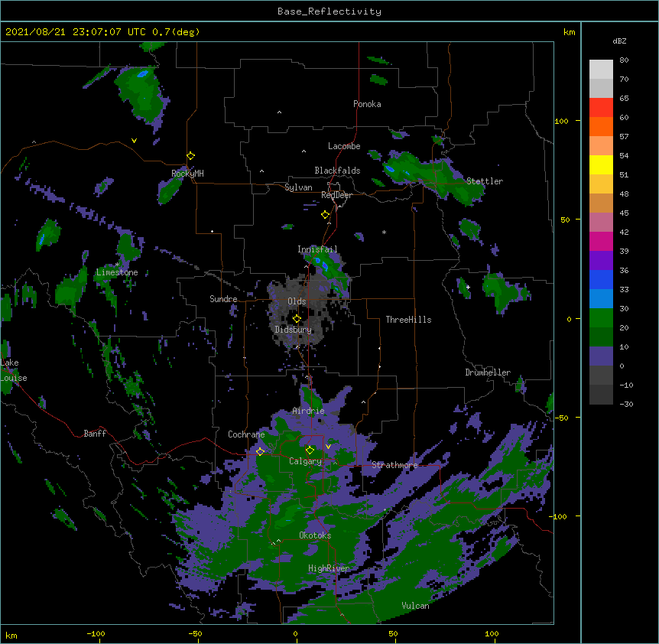Click yellow V marker northeast of Calgary
Image resolution: width=659 pixels, height=644 pixels.
(328, 447)
